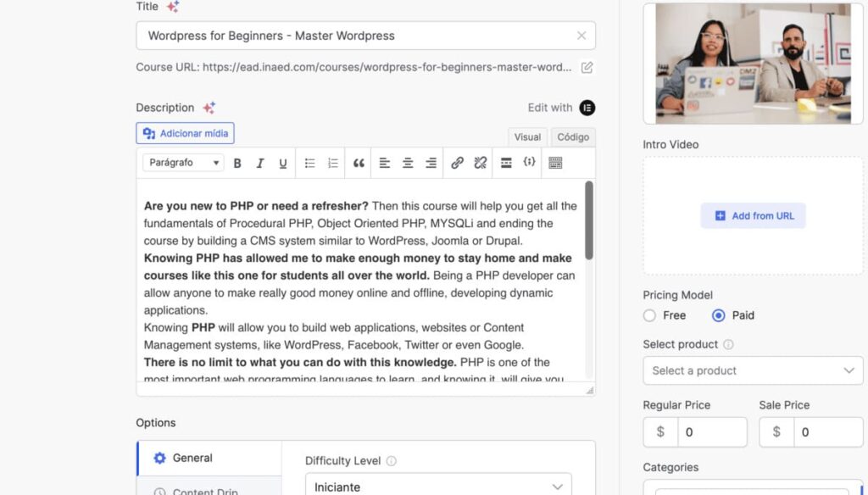
Task: Toggle bold formatting in description editor
Action: tap(237, 163)
